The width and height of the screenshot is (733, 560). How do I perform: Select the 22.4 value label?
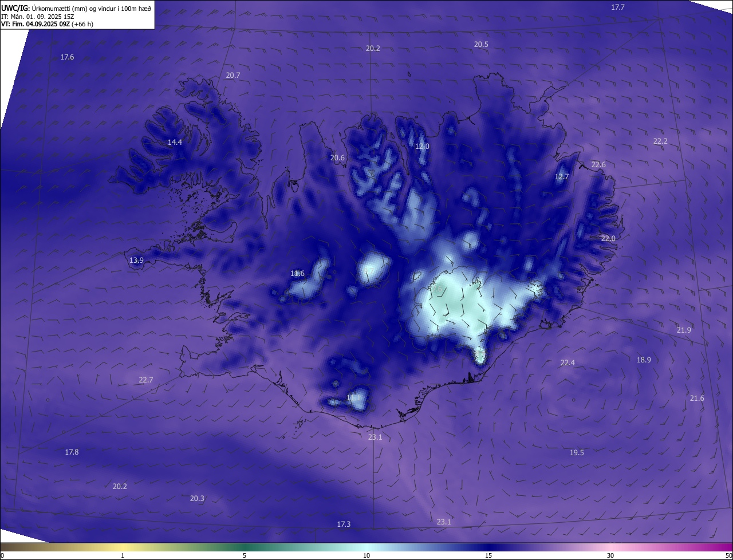pyautogui.click(x=568, y=363)
